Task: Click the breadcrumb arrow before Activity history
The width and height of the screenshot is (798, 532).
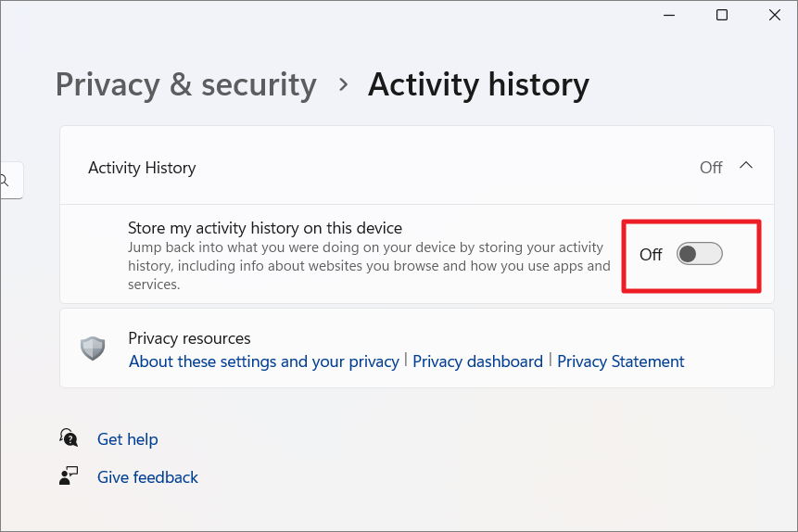Action: click(x=343, y=84)
